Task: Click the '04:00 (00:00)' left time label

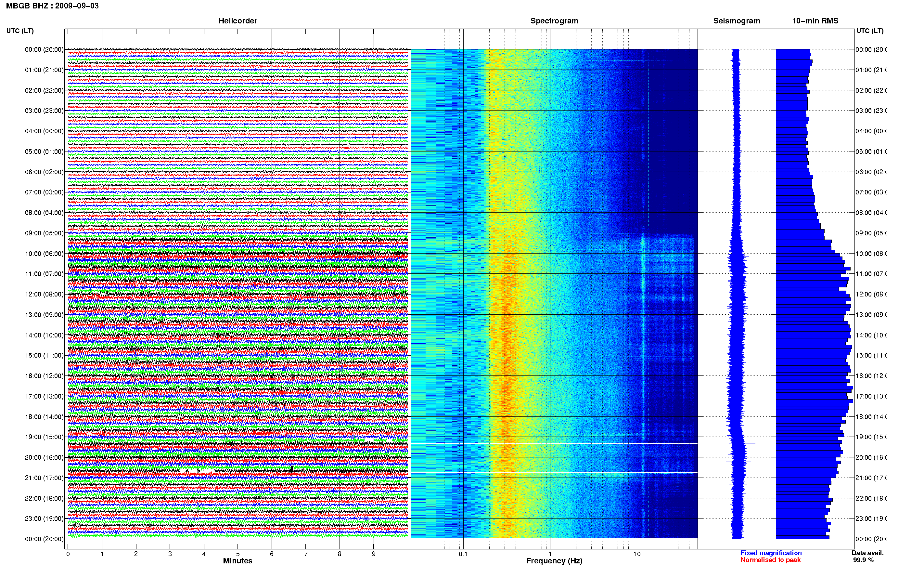Action: [x=44, y=131]
